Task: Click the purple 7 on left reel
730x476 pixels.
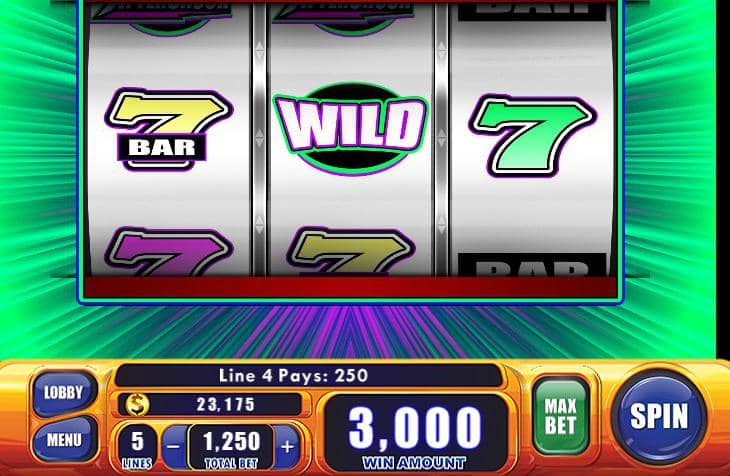Action: 169,252
